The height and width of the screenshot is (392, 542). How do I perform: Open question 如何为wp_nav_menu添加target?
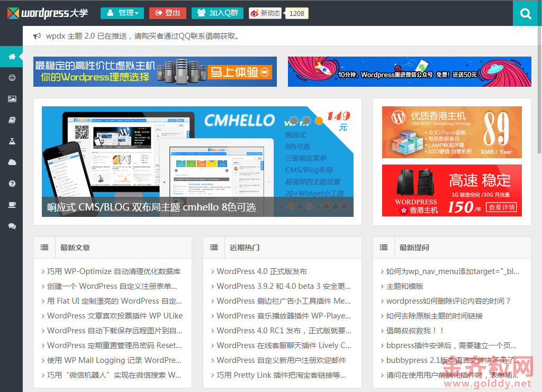click(453, 271)
